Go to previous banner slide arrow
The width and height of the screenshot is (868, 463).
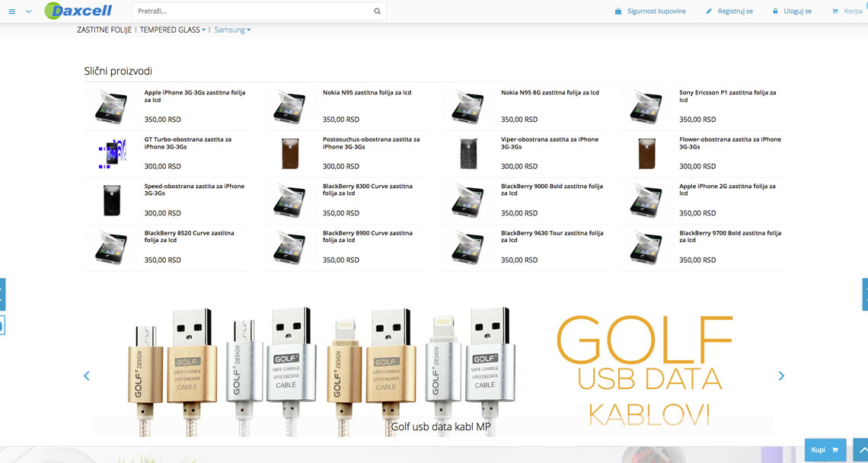coord(86,376)
